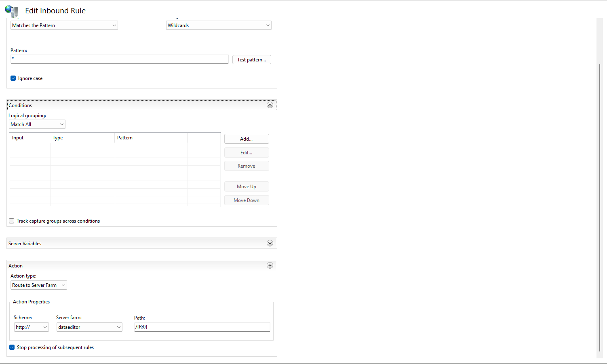607x364 pixels.
Task: Open the Wildcards dropdown
Action: pyautogui.click(x=219, y=25)
